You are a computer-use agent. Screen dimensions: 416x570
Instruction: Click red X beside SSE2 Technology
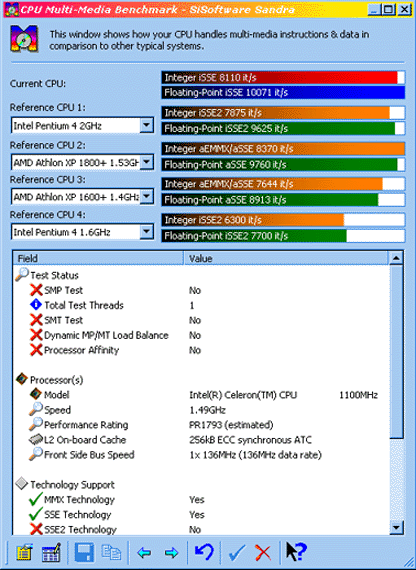pyautogui.click(x=36, y=529)
